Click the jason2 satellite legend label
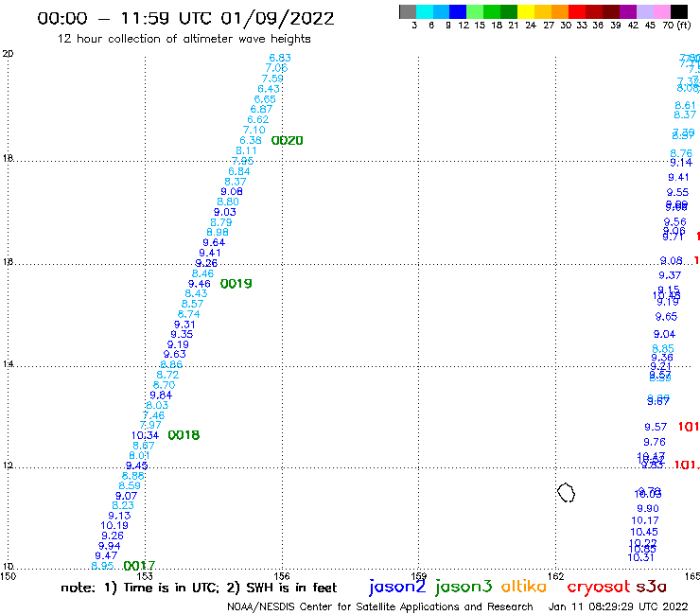The image size is (700, 615). [x=397, y=587]
